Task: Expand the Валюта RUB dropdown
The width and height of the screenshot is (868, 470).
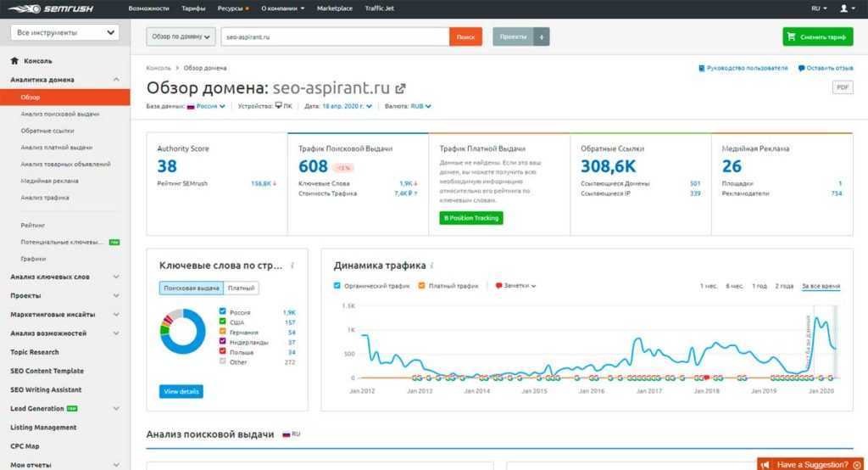Action: click(x=420, y=107)
